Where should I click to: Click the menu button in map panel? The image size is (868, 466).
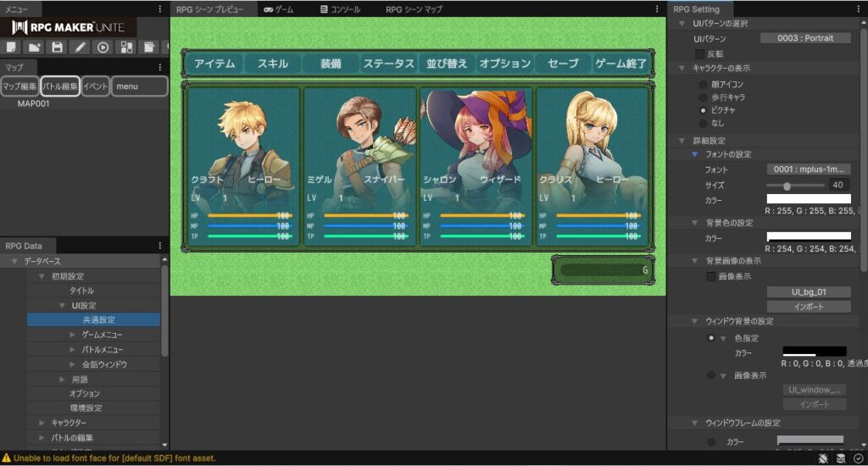click(x=140, y=86)
